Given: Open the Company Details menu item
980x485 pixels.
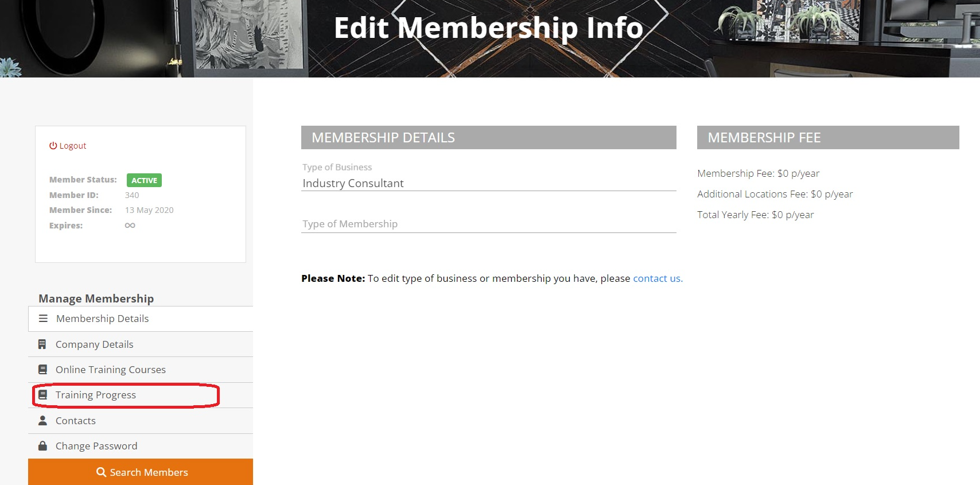Looking at the screenshot, I should click(95, 344).
